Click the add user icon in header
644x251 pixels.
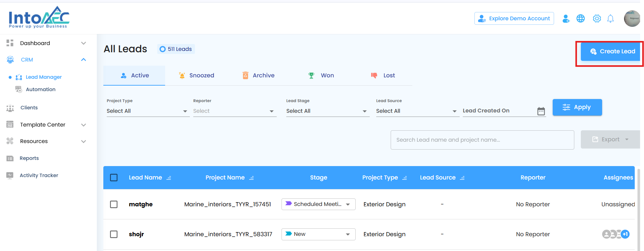coord(566,19)
